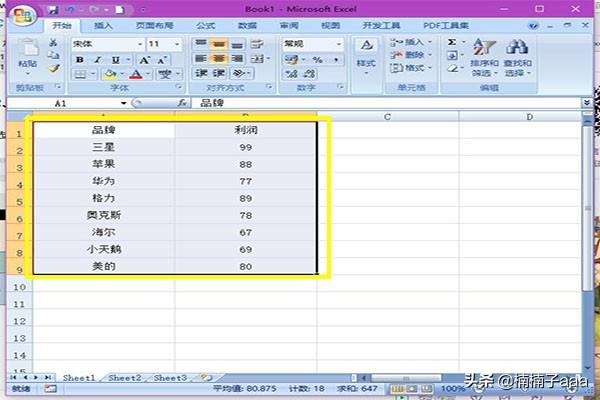Open the 排序和筛选 sort and filter dropdown
The width and height of the screenshot is (600, 400).
484,57
